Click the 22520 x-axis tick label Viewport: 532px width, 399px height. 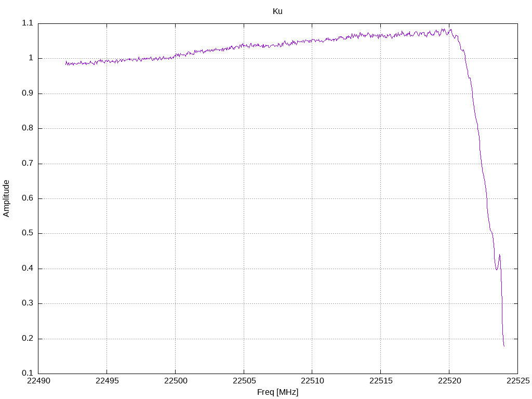(x=449, y=381)
